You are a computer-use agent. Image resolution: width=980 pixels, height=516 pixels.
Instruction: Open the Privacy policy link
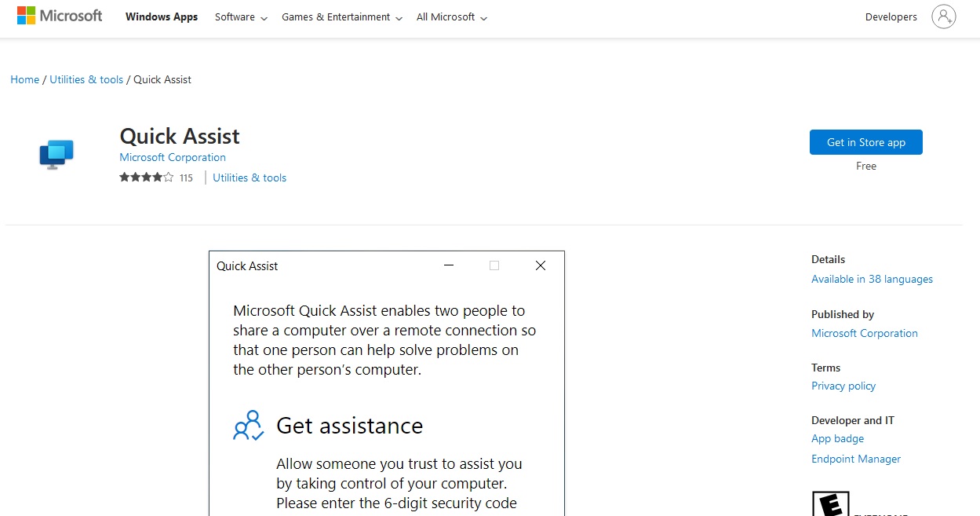click(x=843, y=386)
